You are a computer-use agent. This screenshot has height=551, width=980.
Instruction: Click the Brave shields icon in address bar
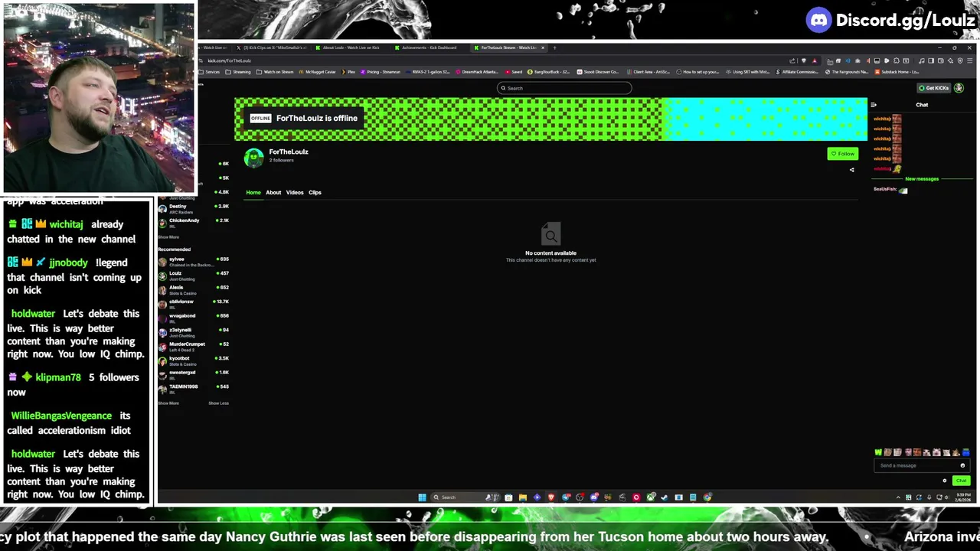(804, 60)
